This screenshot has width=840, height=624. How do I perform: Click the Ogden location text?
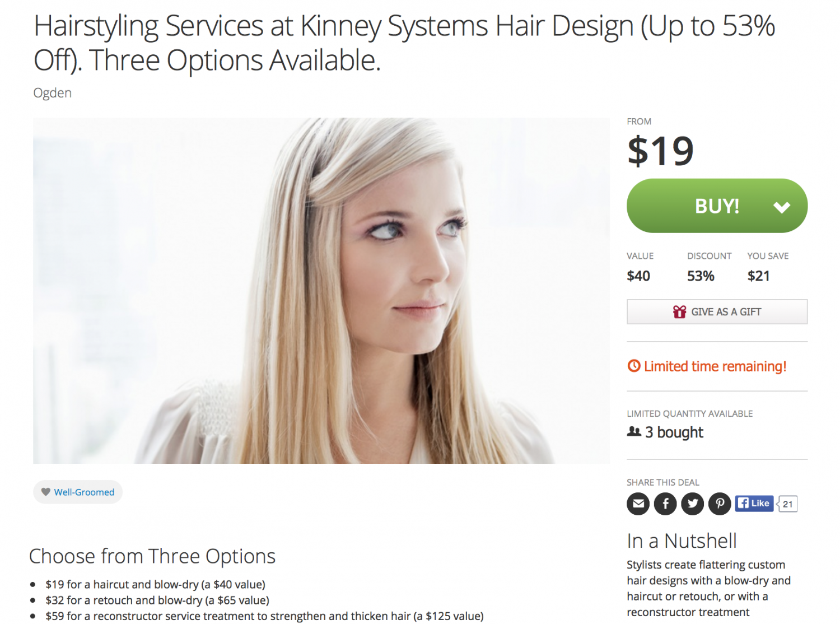(53, 93)
